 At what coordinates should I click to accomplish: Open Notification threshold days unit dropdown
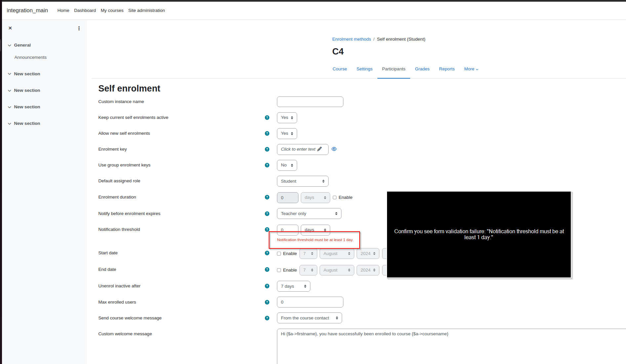[315, 230]
